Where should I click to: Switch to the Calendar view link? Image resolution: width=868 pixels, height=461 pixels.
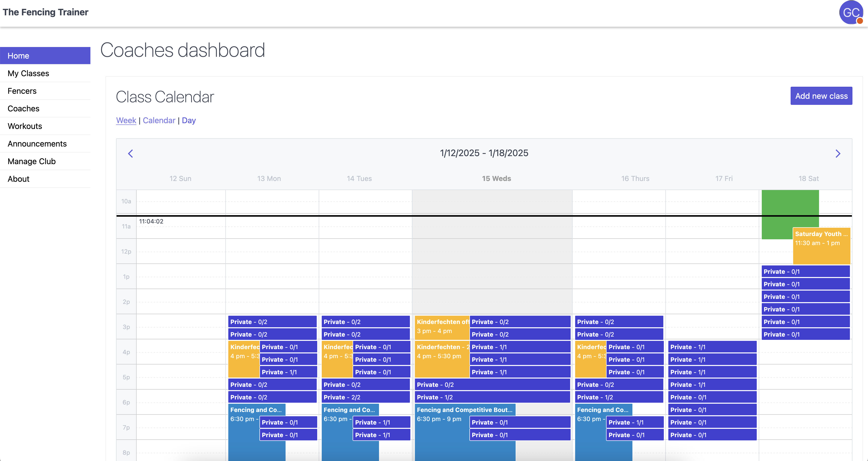coord(159,120)
